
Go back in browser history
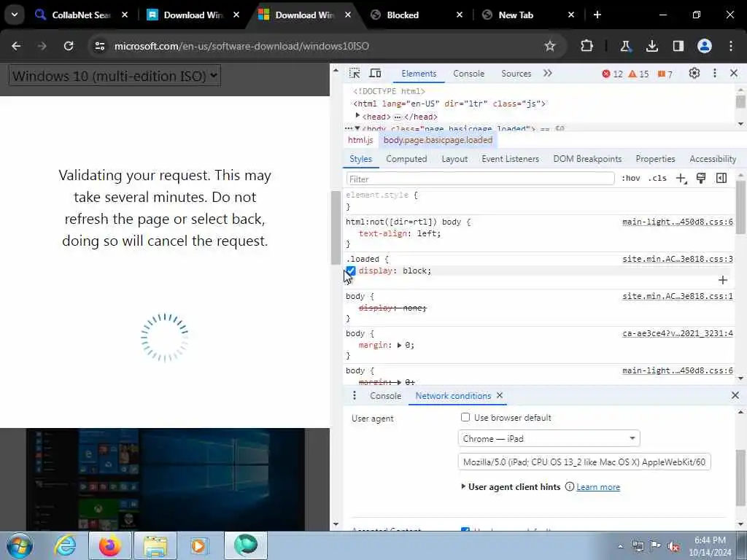pos(16,46)
